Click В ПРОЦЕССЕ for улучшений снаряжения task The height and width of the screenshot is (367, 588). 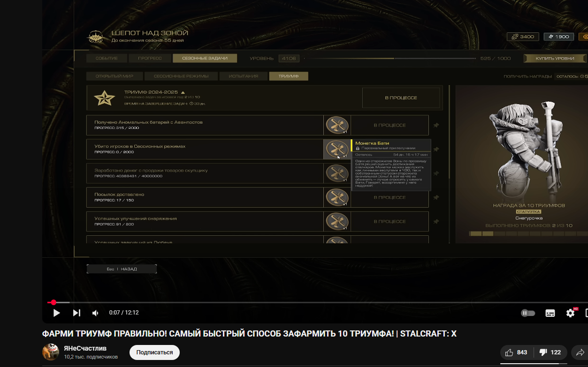[x=389, y=221]
